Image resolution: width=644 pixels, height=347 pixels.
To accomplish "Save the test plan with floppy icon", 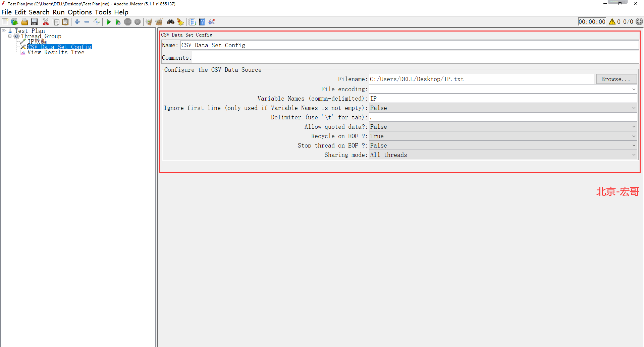I will click(34, 22).
